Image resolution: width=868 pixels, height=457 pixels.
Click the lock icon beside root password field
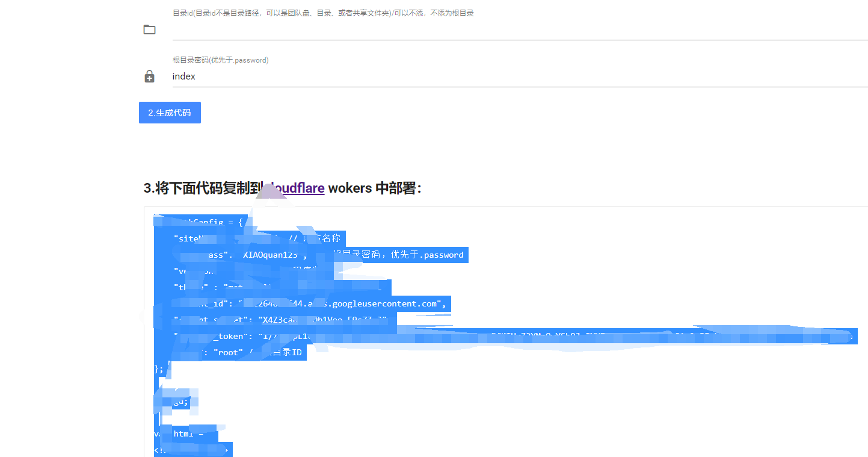point(149,76)
